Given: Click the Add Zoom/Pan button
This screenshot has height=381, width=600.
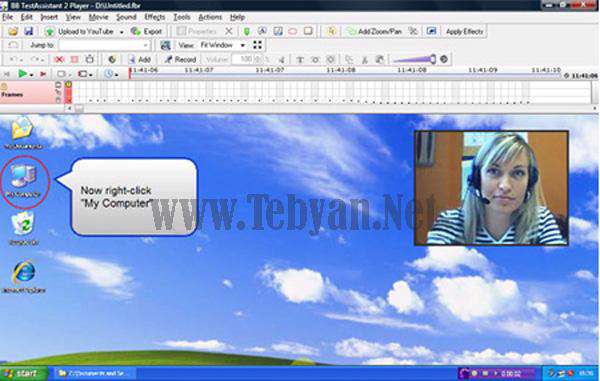Looking at the screenshot, I should point(374,31).
